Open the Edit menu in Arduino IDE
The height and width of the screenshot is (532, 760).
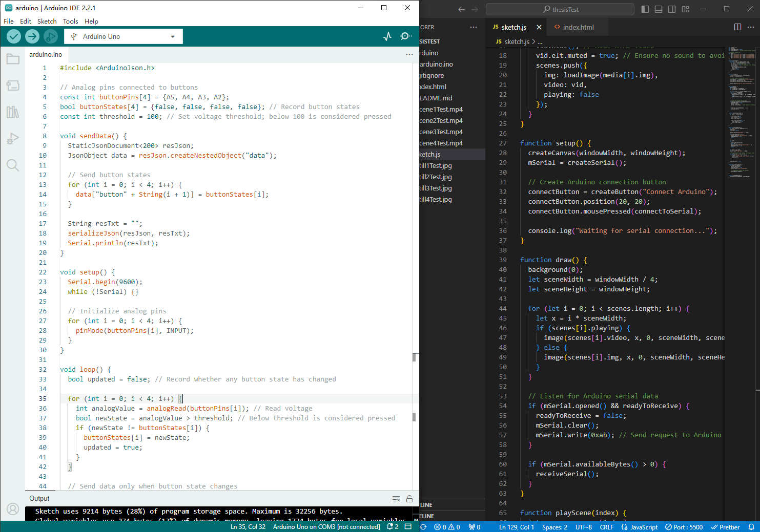tap(26, 22)
